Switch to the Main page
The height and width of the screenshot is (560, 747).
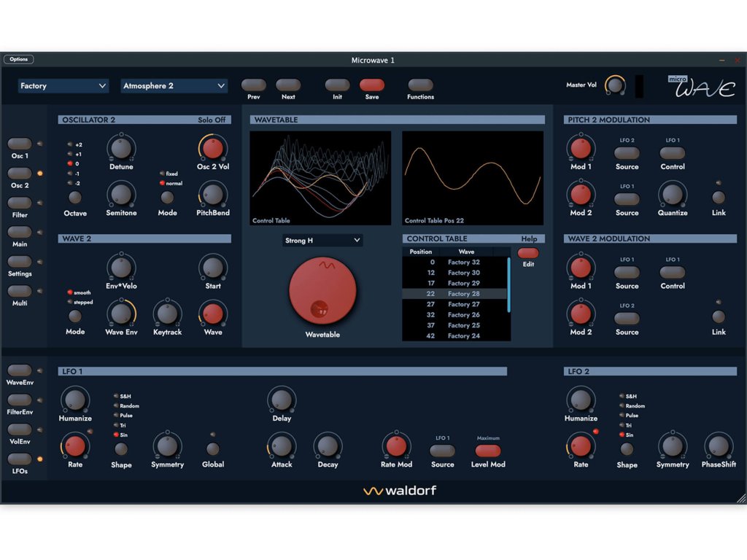pos(20,232)
